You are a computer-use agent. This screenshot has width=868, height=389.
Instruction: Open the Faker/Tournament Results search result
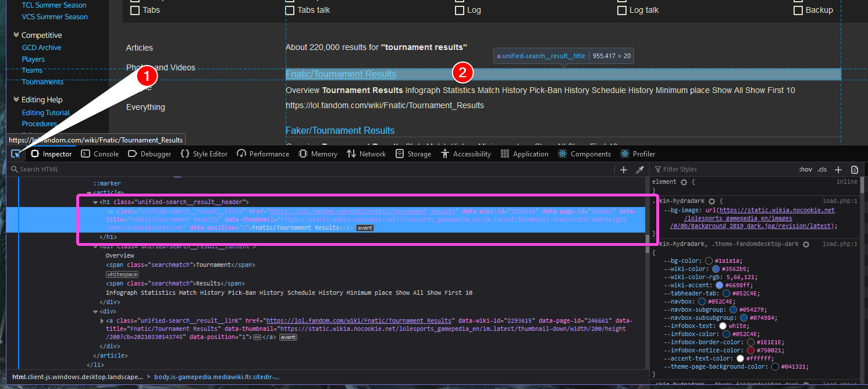340,130
